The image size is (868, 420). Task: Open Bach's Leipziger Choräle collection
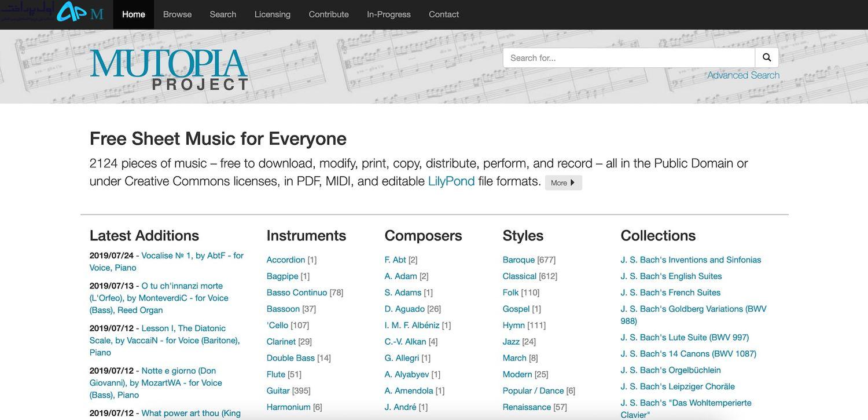[x=678, y=386]
